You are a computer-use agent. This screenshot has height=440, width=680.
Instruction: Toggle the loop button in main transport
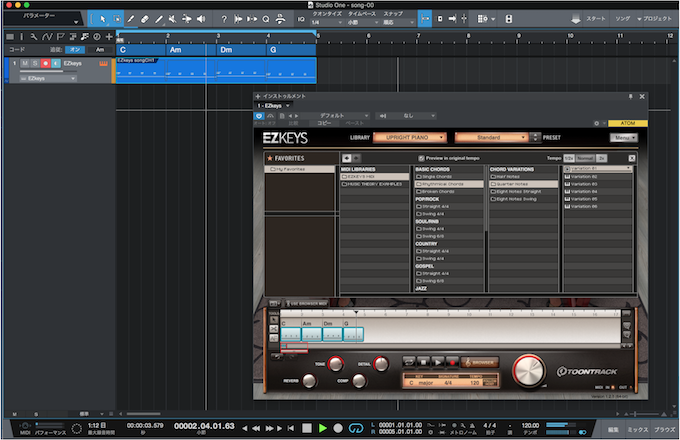tap(356, 428)
